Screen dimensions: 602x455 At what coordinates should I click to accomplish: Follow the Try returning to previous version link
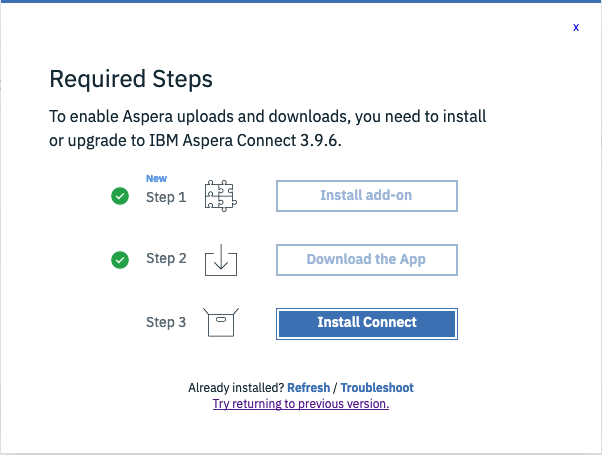coord(300,404)
